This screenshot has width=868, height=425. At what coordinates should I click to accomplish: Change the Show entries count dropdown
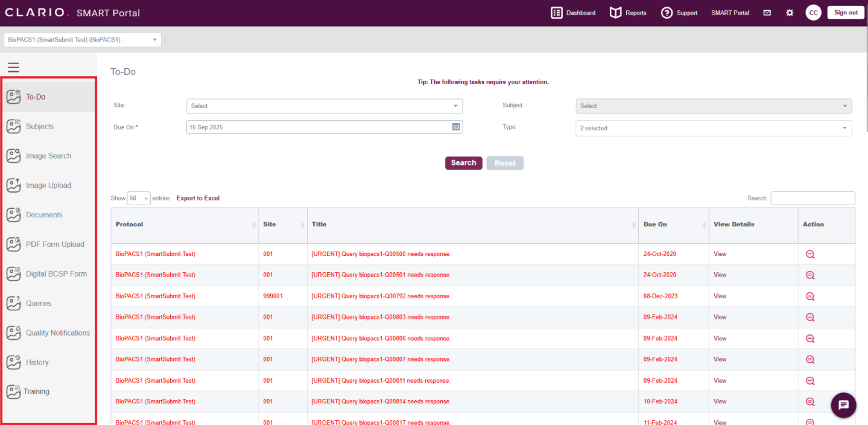point(139,198)
